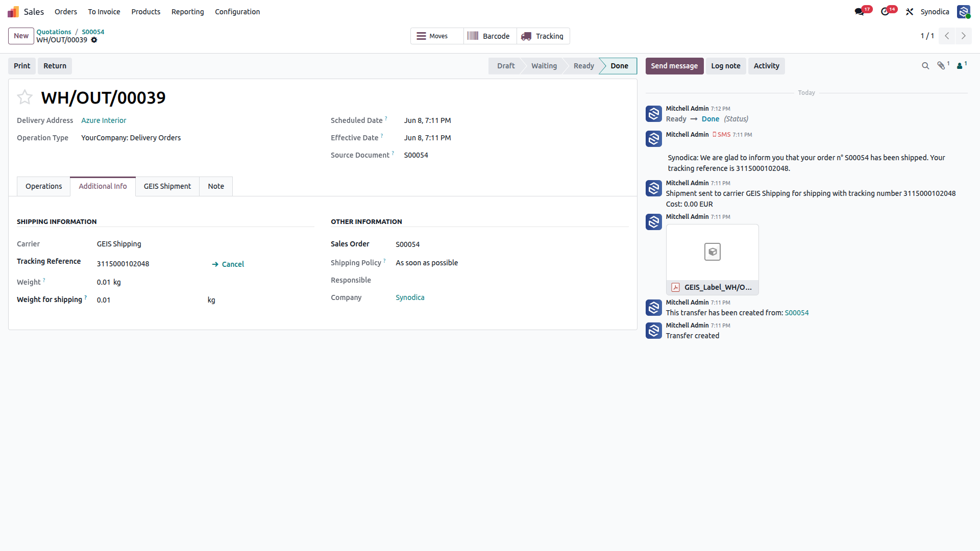Image resolution: width=980 pixels, height=551 pixels.
Task: Switch to the Additional Info tab
Action: coord(103,186)
